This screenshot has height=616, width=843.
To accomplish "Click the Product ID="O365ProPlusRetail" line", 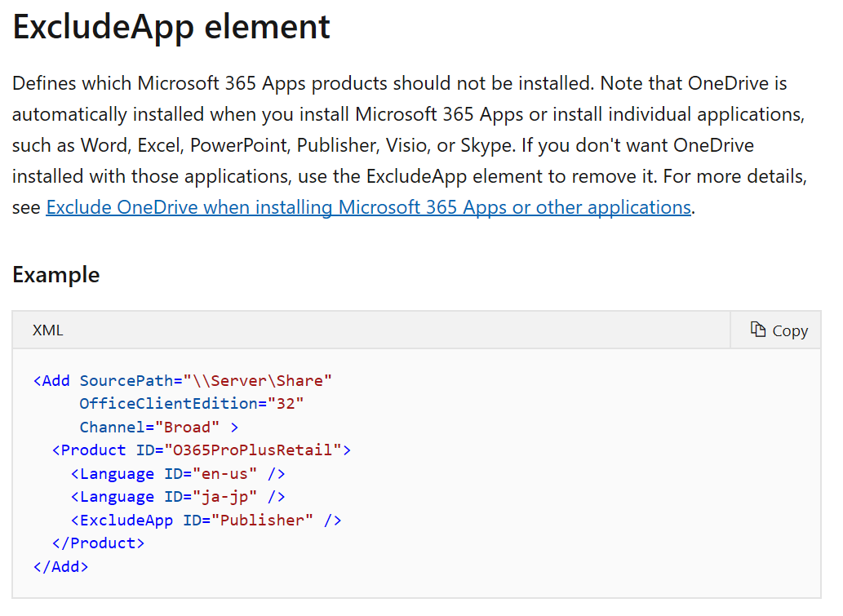I will point(202,450).
